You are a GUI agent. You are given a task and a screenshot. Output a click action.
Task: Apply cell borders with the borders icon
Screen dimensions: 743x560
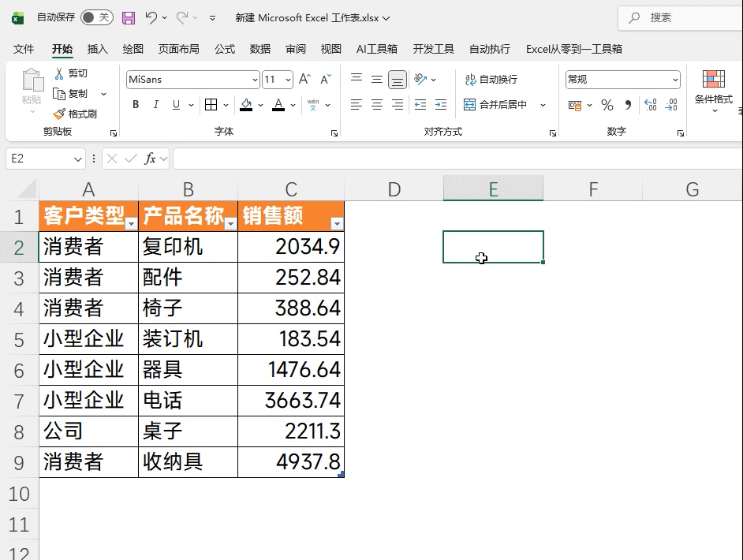click(211, 105)
